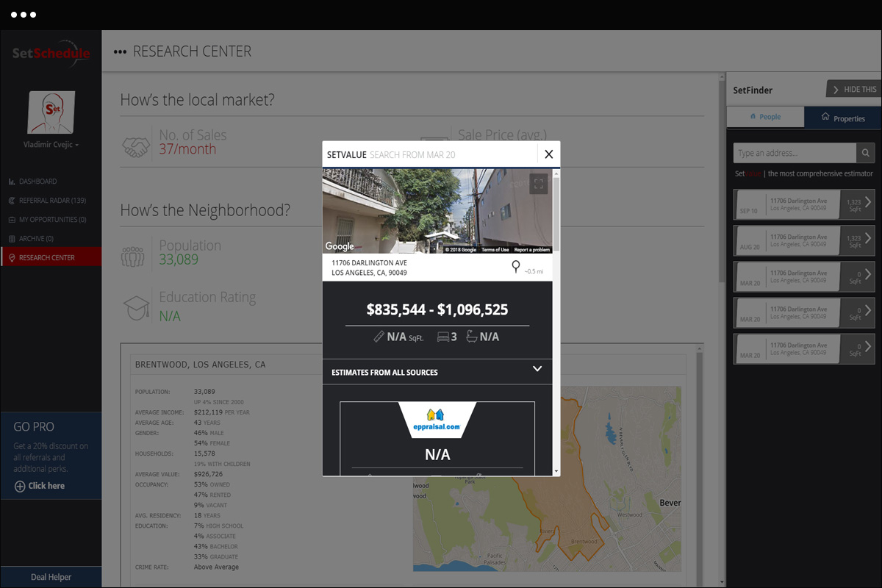This screenshot has width=882, height=588.
Task: Click the map pin distance icon
Action: point(516,267)
